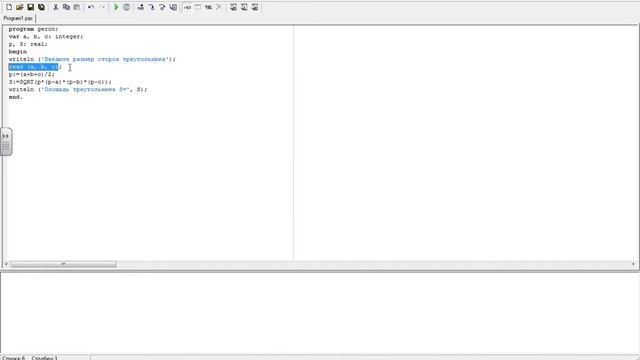
Task: Click inside the bottom output pane
Action: (x=320, y=313)
